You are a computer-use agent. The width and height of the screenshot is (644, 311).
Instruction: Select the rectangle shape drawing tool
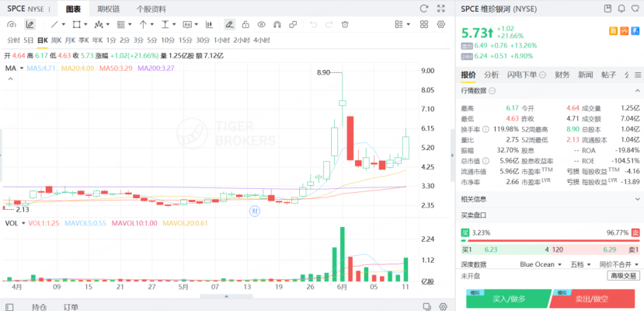(76, 25)
